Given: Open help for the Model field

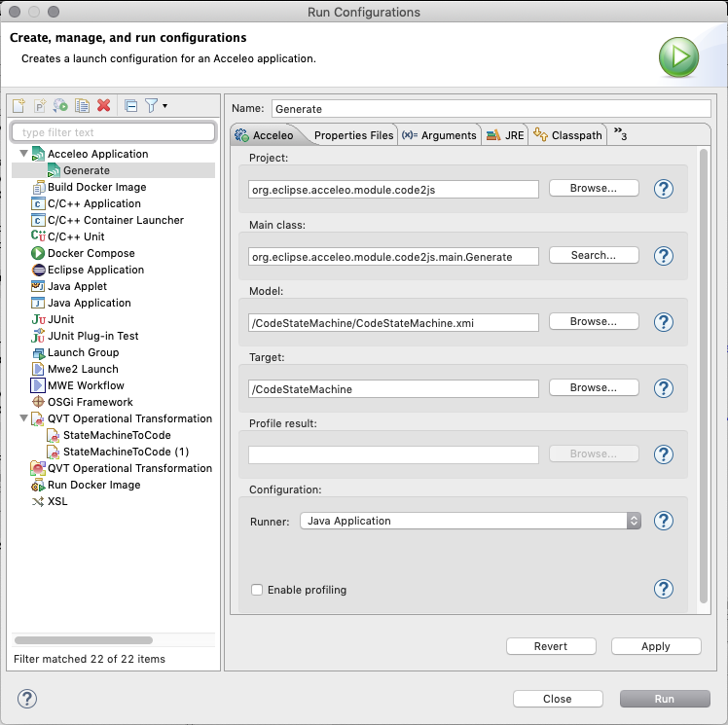Looking at the screenshot, I should coord(664,322).
